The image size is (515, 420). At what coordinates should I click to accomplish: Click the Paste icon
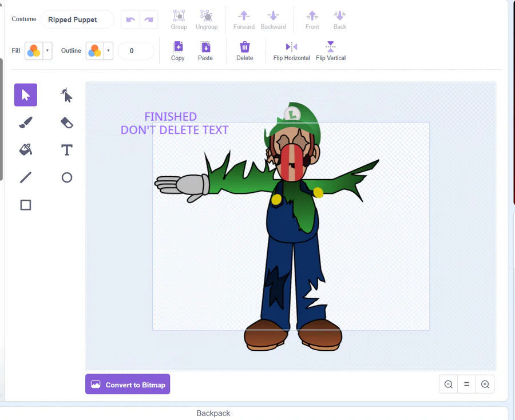coord(205,51)
